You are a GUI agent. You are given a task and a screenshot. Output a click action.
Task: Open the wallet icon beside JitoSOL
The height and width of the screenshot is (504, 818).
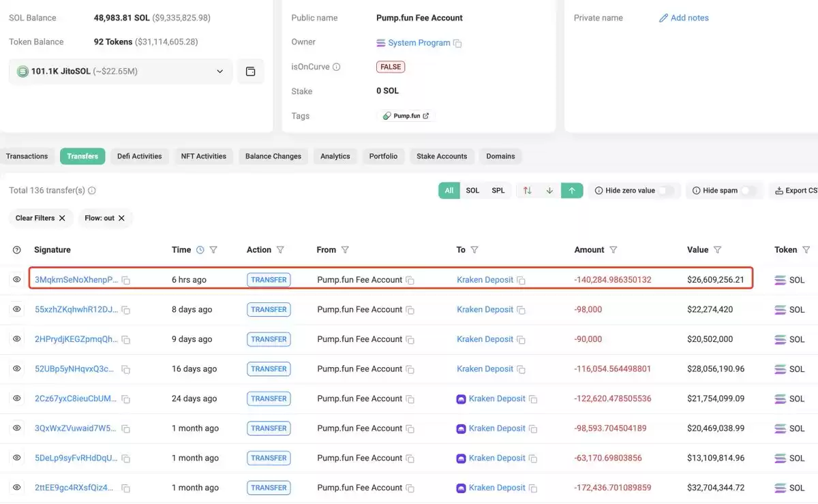point(250,72)
